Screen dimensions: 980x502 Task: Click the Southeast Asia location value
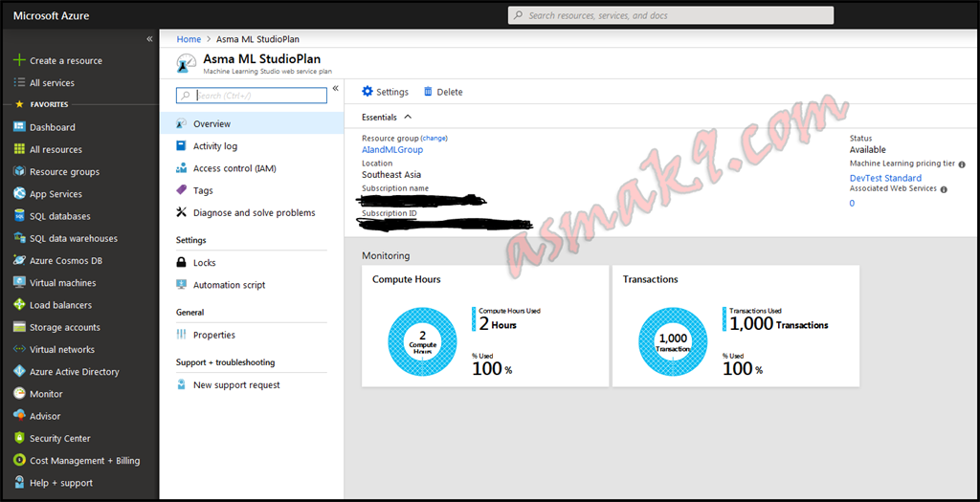391,175
